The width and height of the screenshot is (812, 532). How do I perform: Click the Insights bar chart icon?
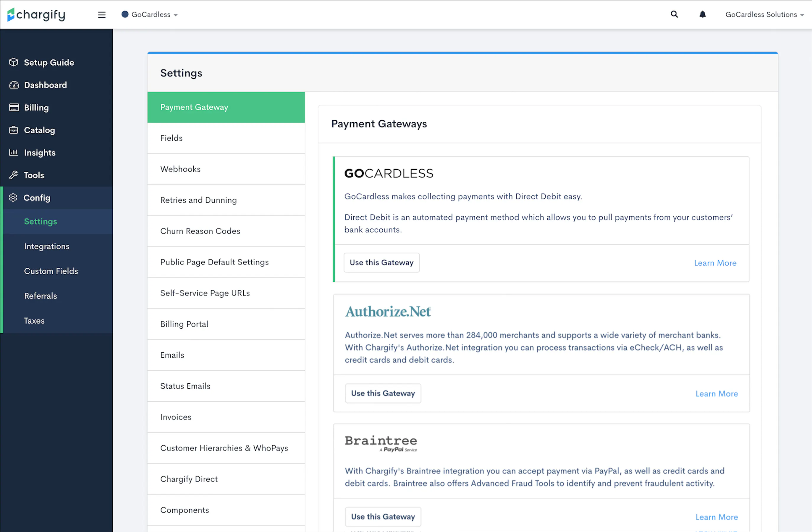(x=14, y=153)
